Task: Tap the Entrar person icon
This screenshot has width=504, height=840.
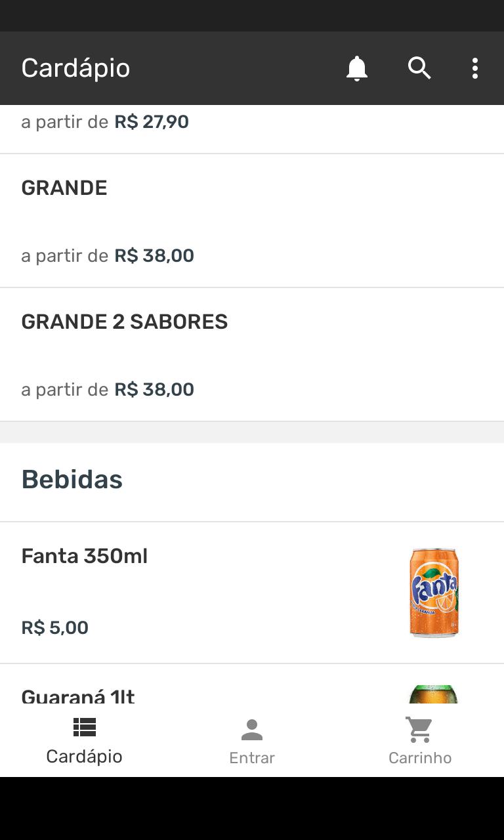Action: [x=252, y=730]
